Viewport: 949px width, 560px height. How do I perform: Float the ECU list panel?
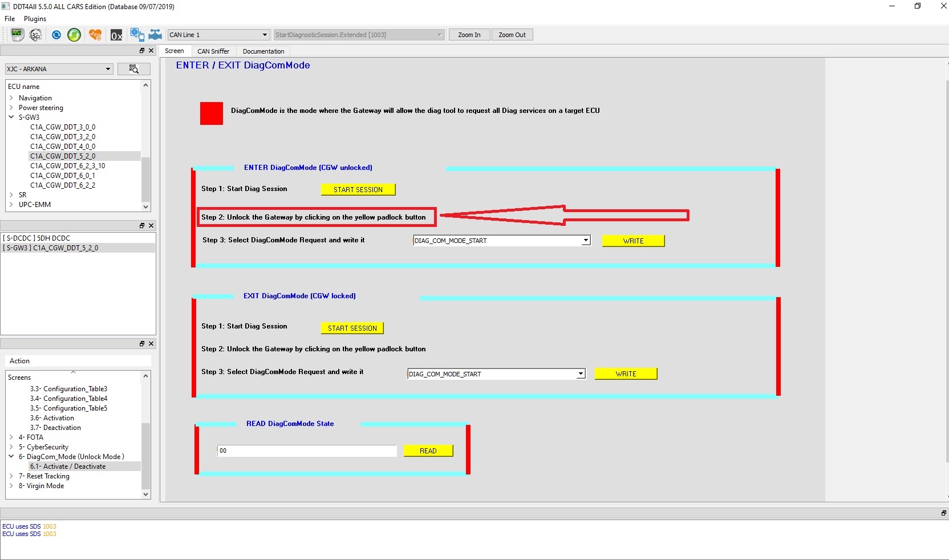pos(142,51)
